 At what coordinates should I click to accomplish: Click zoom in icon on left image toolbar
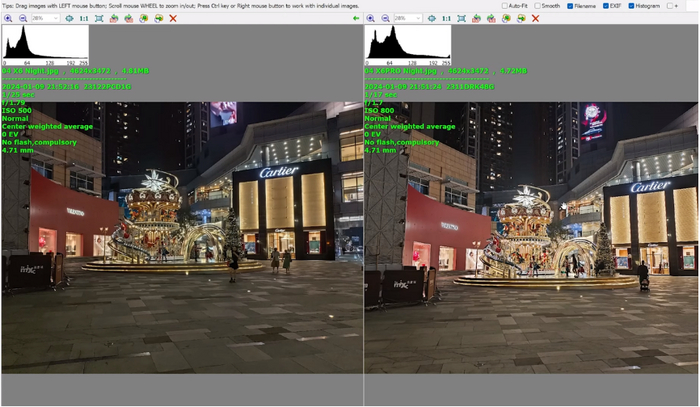(8, 18)
